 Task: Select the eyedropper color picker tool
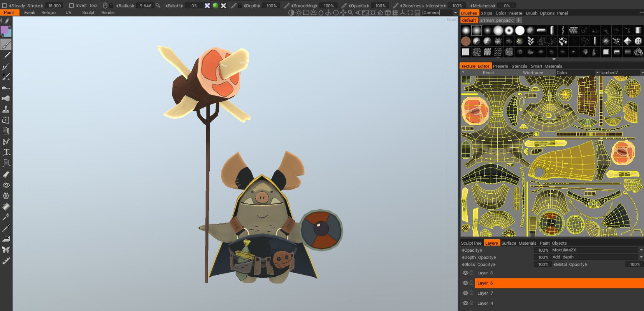(x=6, y=228)
